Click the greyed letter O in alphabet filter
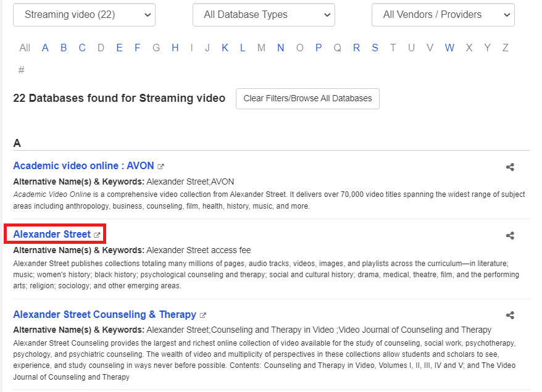This screenshot has height=392, width=542. pos(299,48)
